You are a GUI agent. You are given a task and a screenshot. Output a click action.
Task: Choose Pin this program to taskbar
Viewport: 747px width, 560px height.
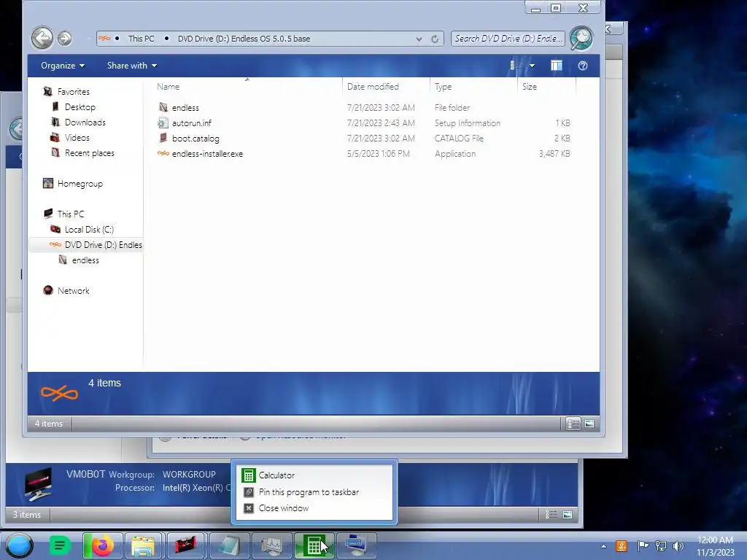coord(314,492)
